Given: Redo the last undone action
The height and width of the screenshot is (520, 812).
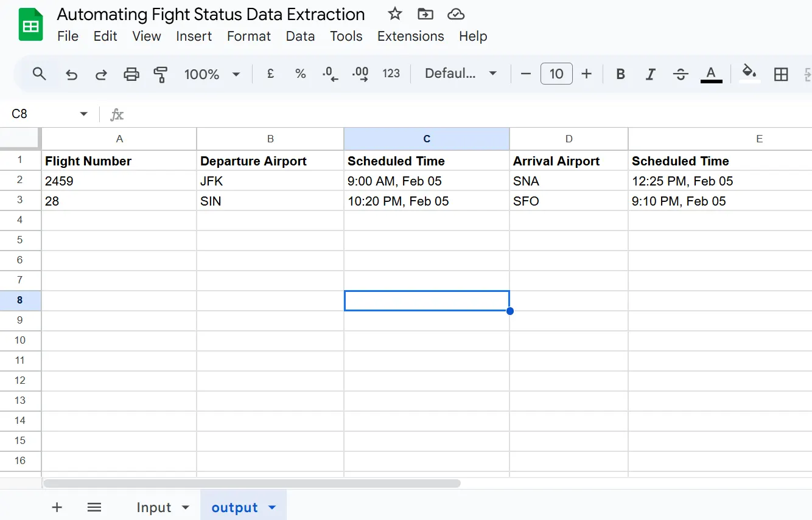Looking at the screenshot, I should coord(101,74).
